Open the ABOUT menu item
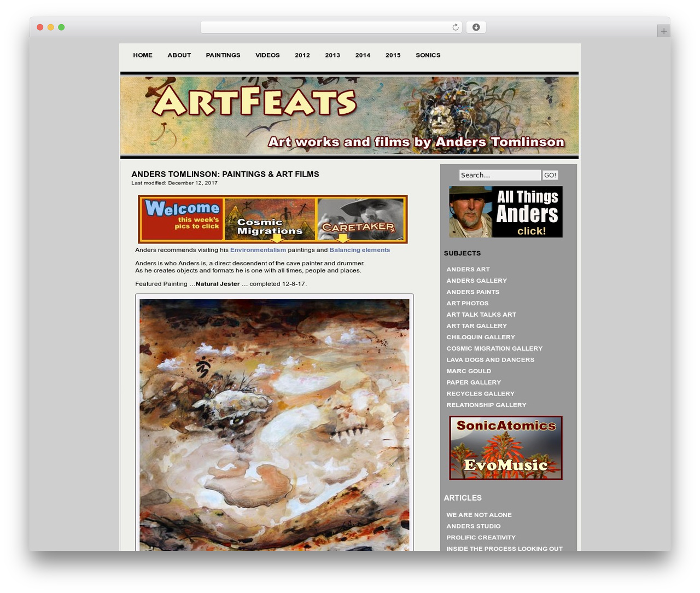The height and width of the screenshot is (593, 700). point(179,55)
